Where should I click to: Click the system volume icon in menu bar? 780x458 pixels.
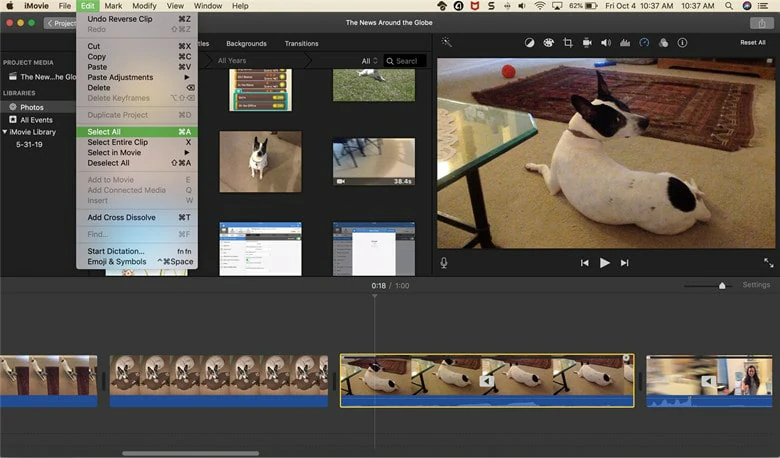[521, 6]
